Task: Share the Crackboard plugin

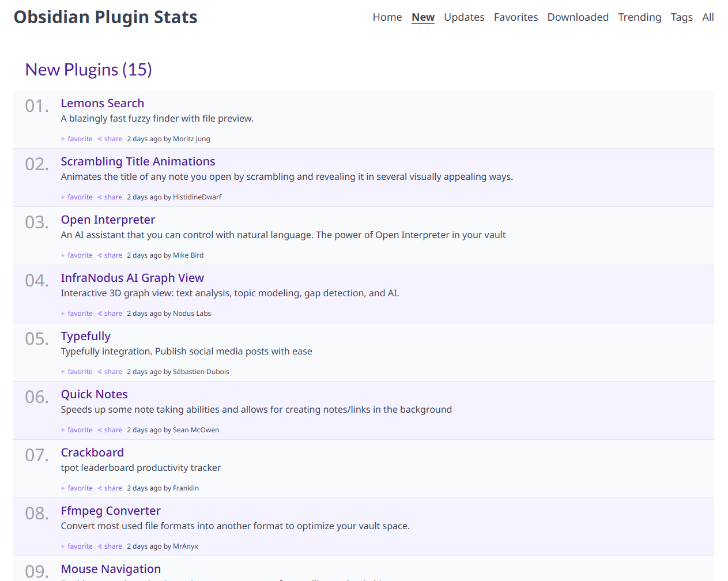Action: click(x=110, y=488)
